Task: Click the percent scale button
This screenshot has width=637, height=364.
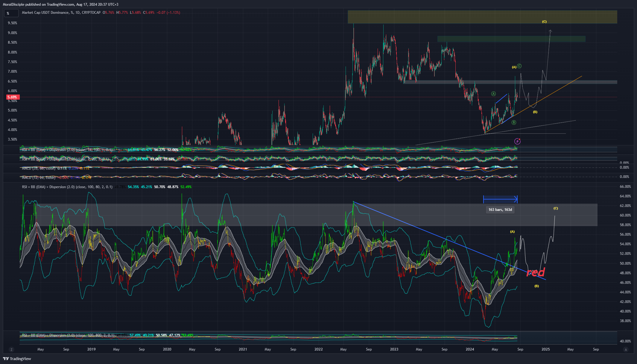Action: [x=11, y=13]
